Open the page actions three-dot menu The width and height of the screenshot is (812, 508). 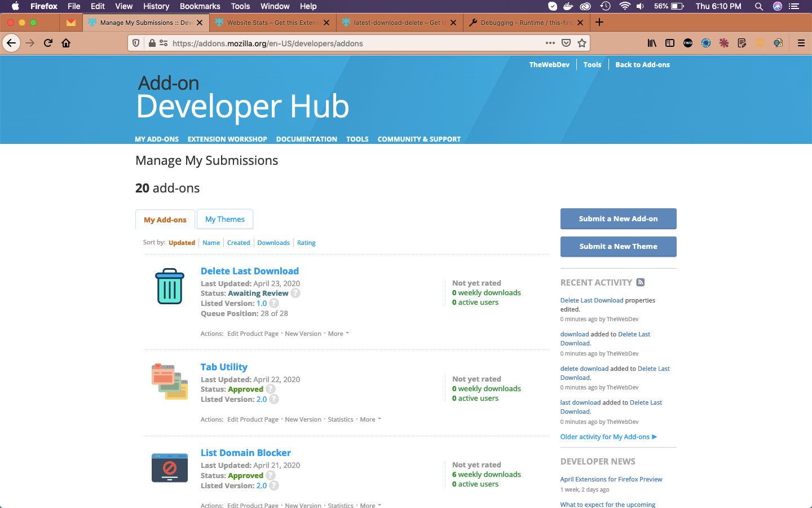point(550,43)
